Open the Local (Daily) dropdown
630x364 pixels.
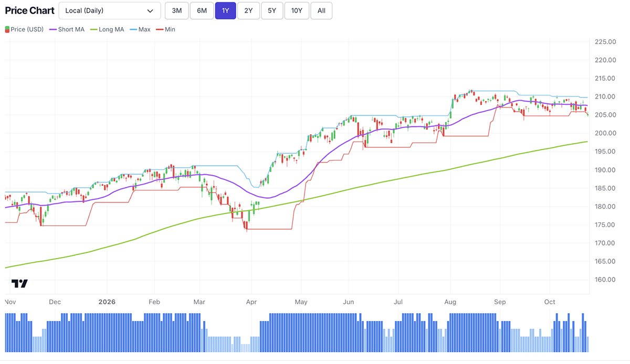point(110,10)
